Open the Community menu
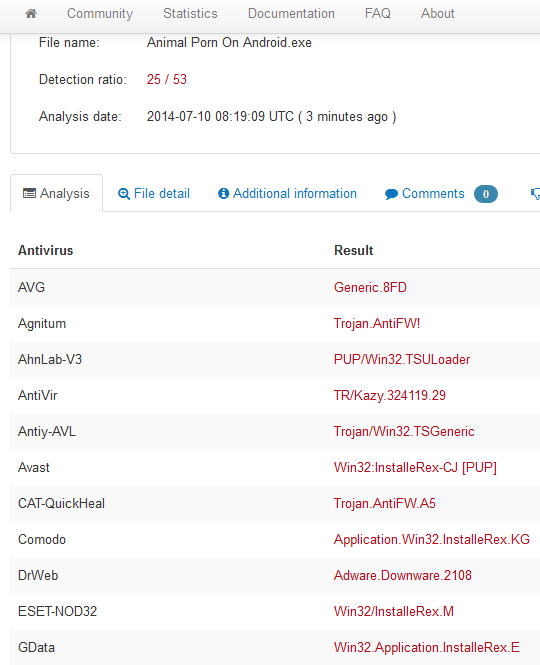 [x=100, y=14]
